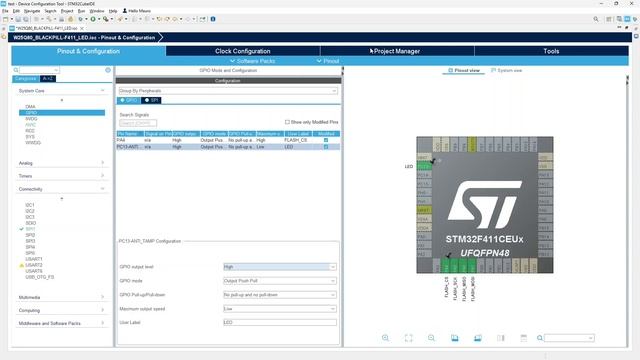The width and height of the screenshot is (640, 360).
Task: Click the fit-to-screen pinout icon
Action: [x=409, y=338]
